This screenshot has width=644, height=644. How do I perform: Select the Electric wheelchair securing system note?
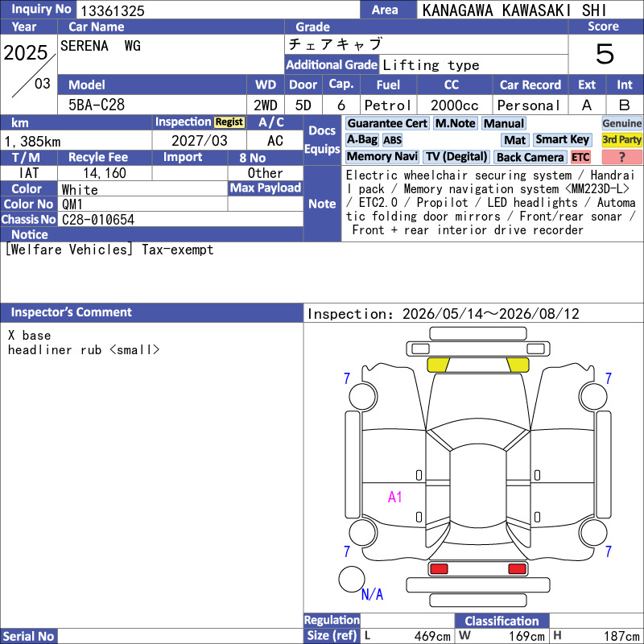[459, 175]
